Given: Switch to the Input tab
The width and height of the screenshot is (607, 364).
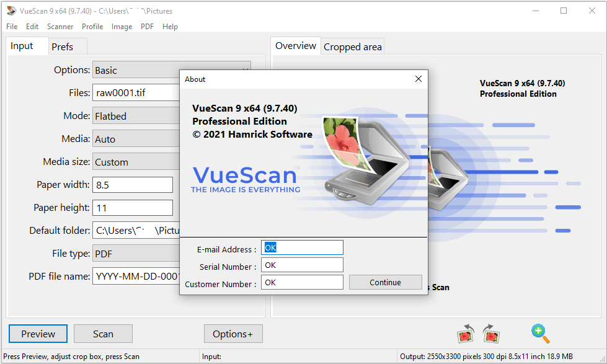Looking at the screenshot, I should click(x=27, y=46).
